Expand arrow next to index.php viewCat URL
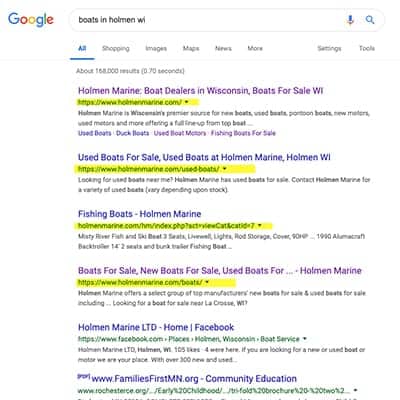 [x=260, y=226]
